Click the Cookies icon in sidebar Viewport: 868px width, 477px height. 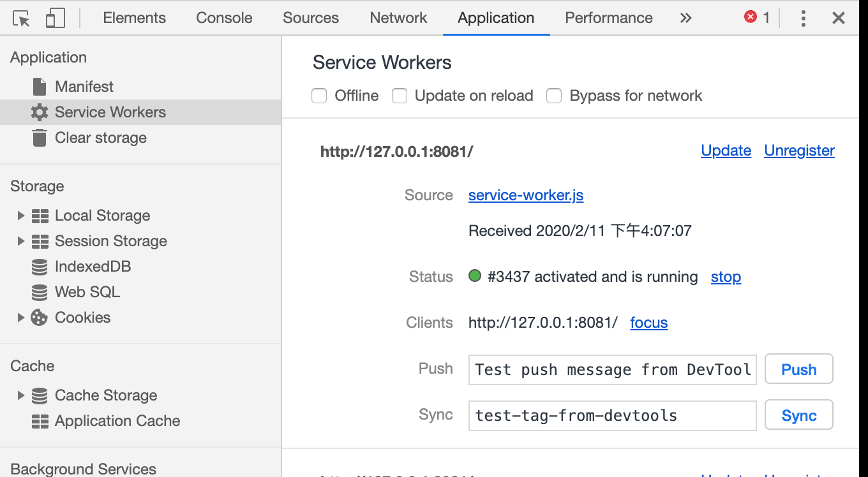click(x=40, y=318)
